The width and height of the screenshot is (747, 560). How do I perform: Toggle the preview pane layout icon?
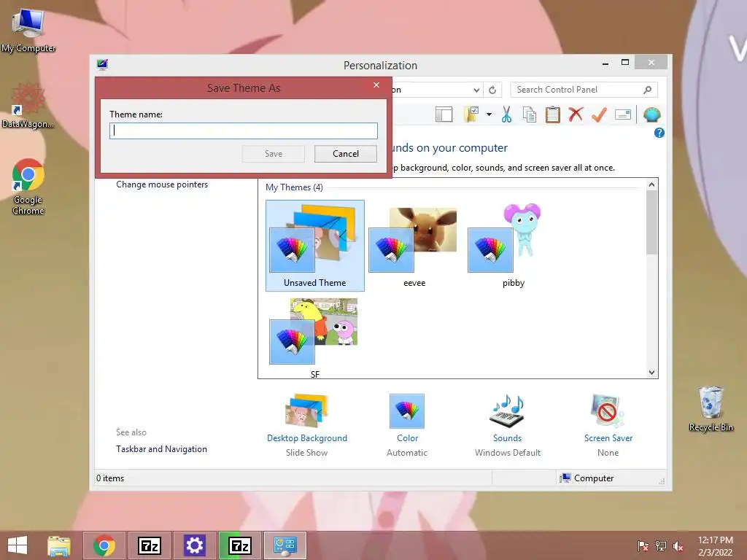click(x=444, y=114)
